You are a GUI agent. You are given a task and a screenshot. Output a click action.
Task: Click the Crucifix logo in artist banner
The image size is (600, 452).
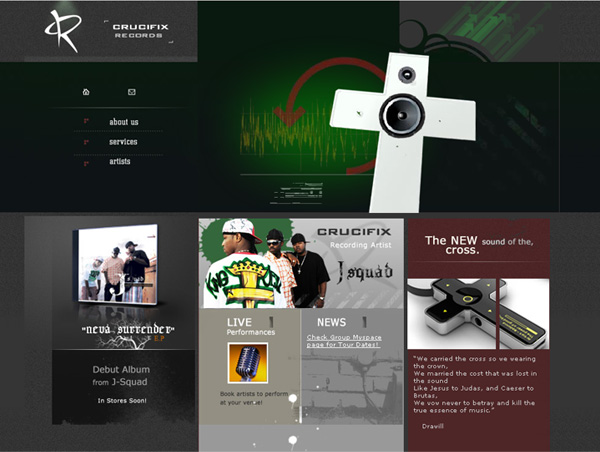point(354,232)
